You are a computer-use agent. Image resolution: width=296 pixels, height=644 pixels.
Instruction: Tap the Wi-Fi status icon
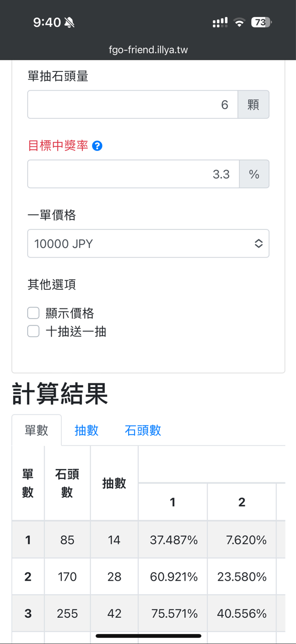(x=239, y=22)
